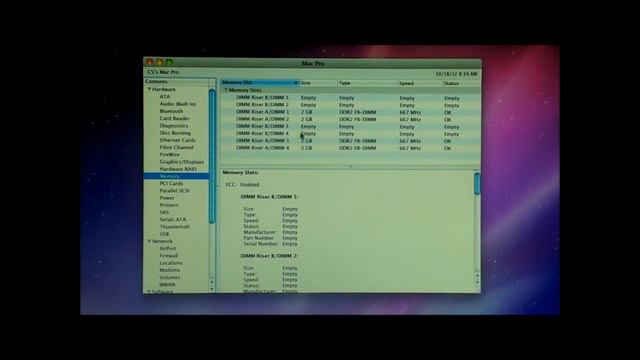Image resolution: width=640 pixels, height=360 pixels.
Task: Click CS's Mac Pro label
Action: pos(163,72)
